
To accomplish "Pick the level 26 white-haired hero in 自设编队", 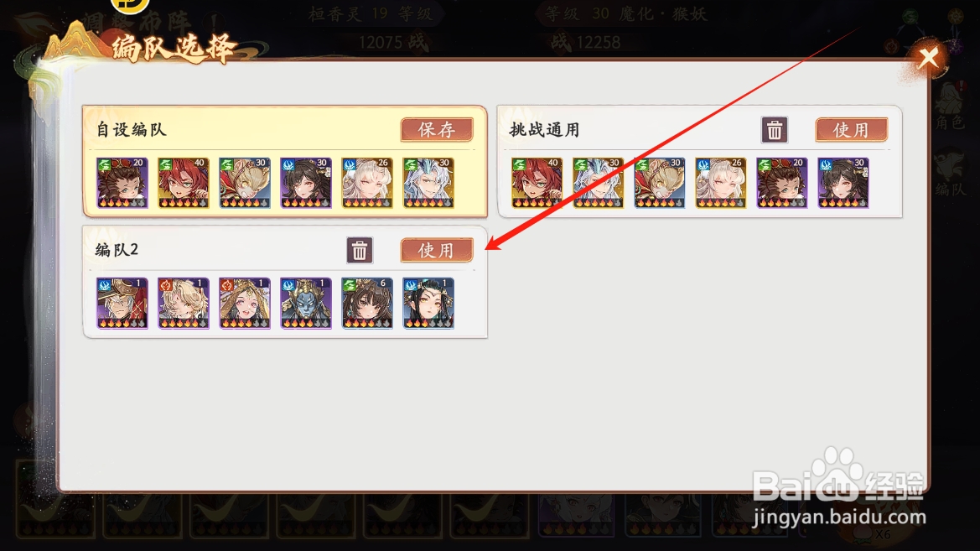I will (x=367, y=183).
